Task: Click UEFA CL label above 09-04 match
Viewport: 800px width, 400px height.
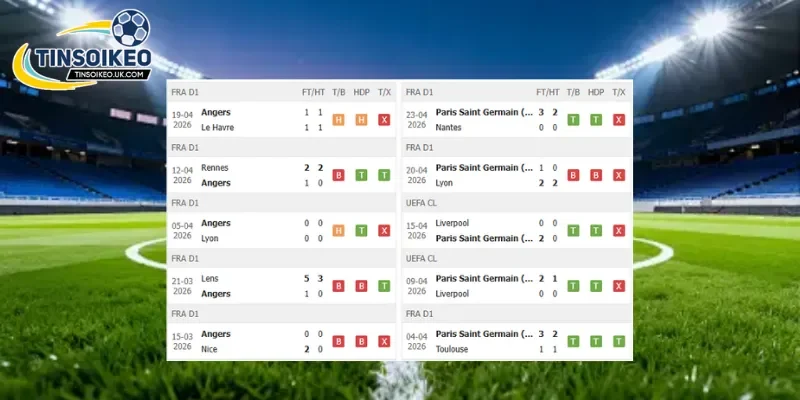Action: pyautogui.click(x=421, y=259)
